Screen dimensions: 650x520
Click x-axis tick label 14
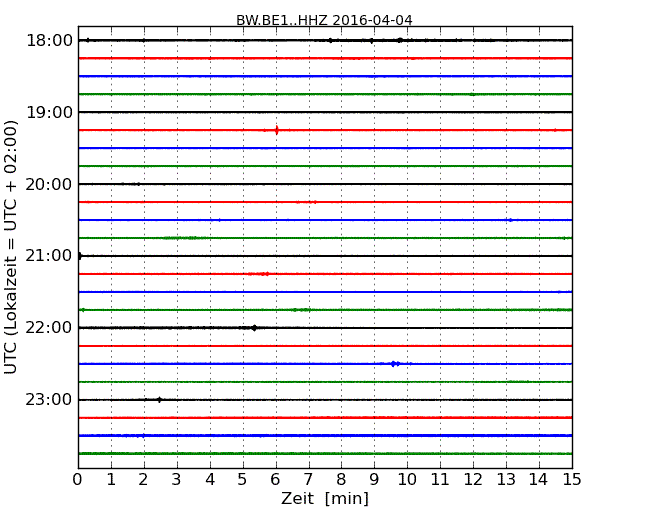538,480
